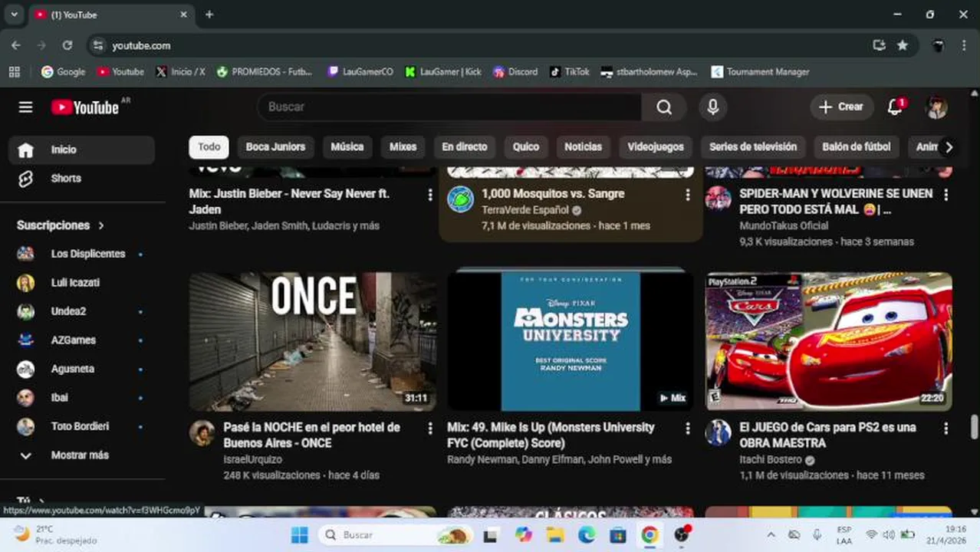Select the Quico chip

526,146
